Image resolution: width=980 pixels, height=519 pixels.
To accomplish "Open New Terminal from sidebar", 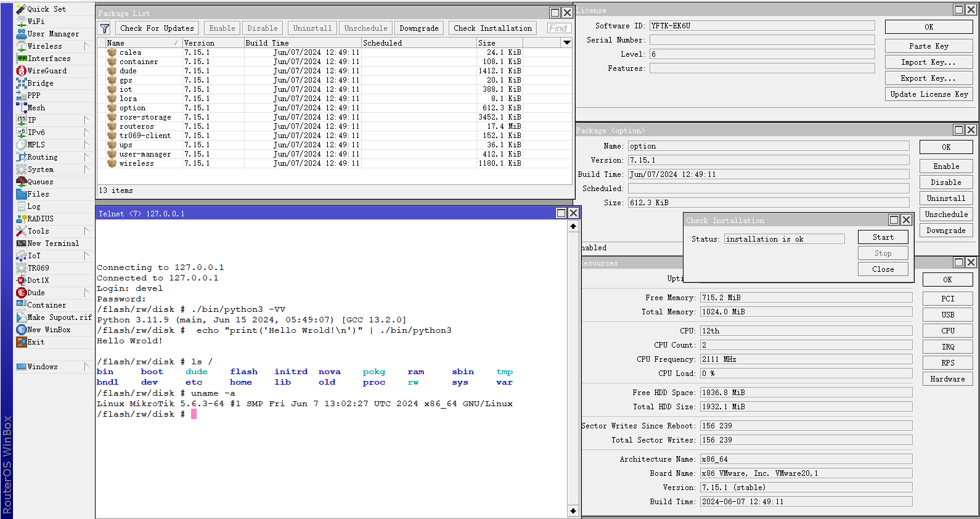I will (x=52, y=243).
